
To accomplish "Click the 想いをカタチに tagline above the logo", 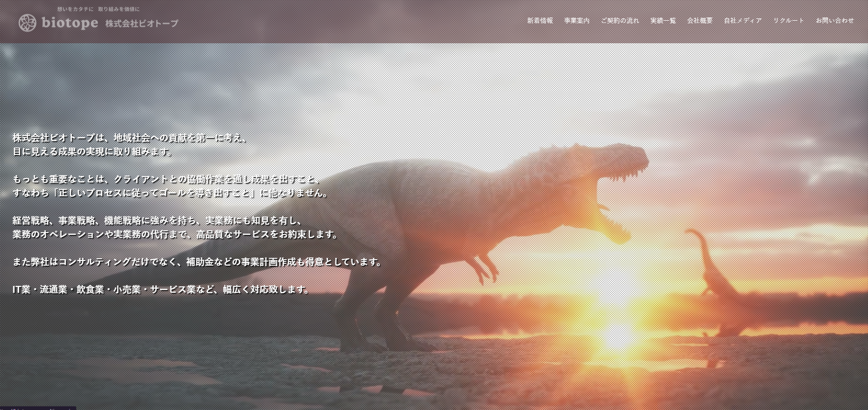I will click(98, 9).
